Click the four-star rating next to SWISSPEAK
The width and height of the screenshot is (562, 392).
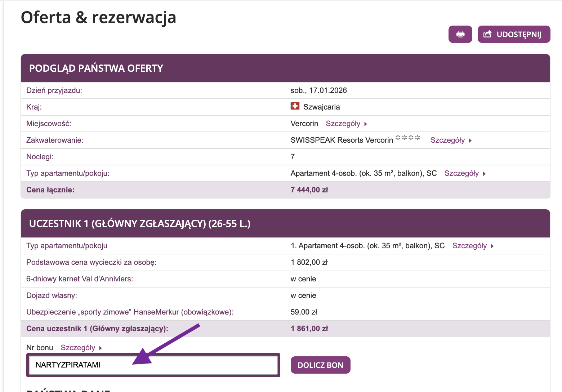coord(407,138)
